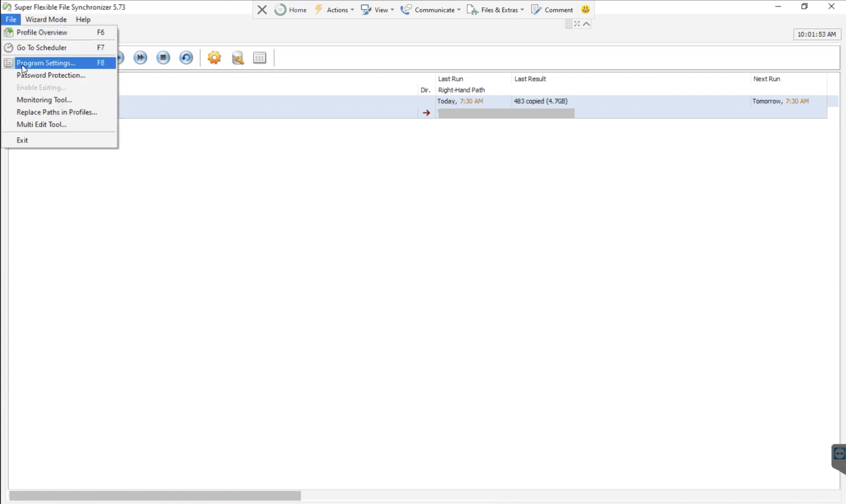846x504 pixels.
Task: Open the Wizard Mode menu
Action: click(x=46, y=19)
